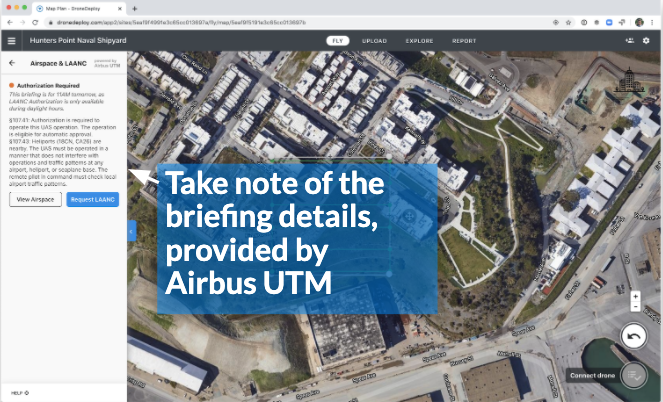
Task: Open the share users icon
Action: point(630,41)
